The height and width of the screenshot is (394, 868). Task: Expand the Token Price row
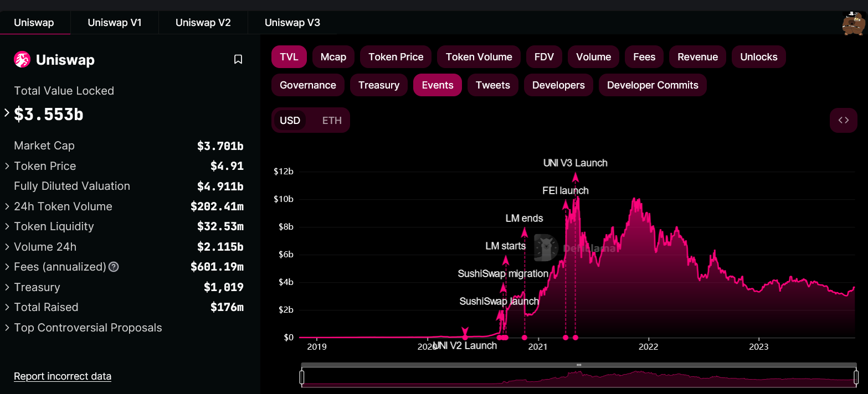click(7, 166)
